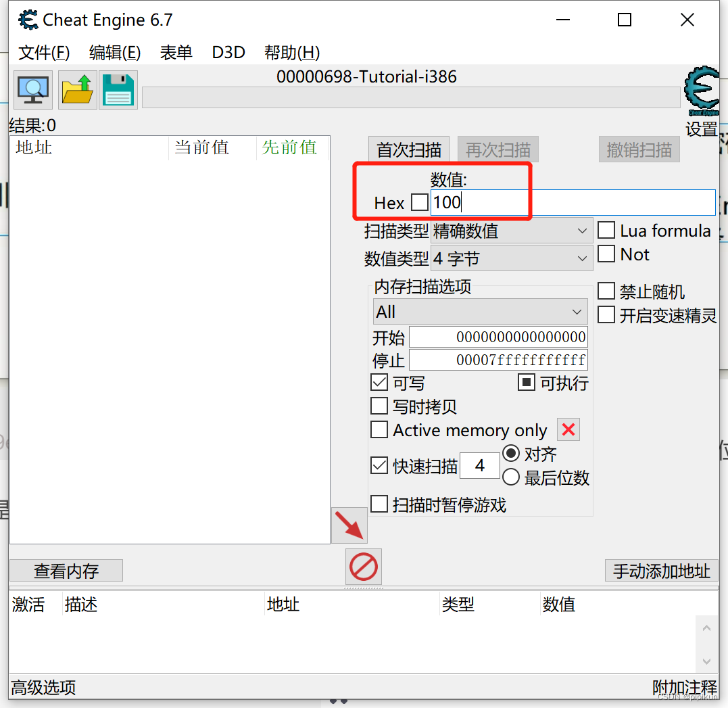Enable 禁止随机 checkbox

pyautogui.click(x=606, y=291)
